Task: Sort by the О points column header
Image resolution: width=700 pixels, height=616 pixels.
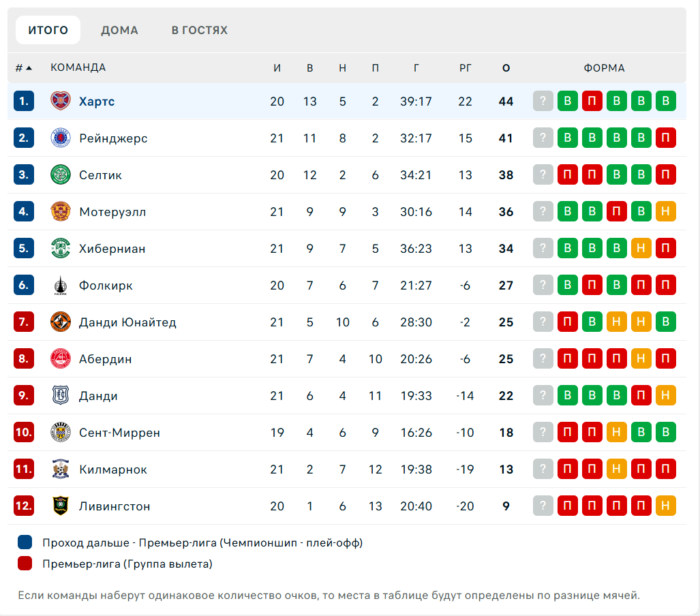Action: [506, 68]
